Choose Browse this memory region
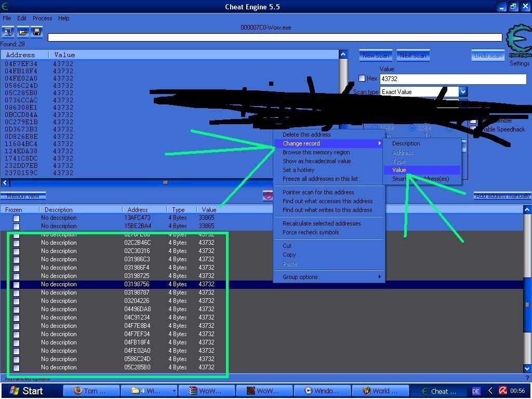This screenshot has width=532, height=399. (x=329, y=152)
